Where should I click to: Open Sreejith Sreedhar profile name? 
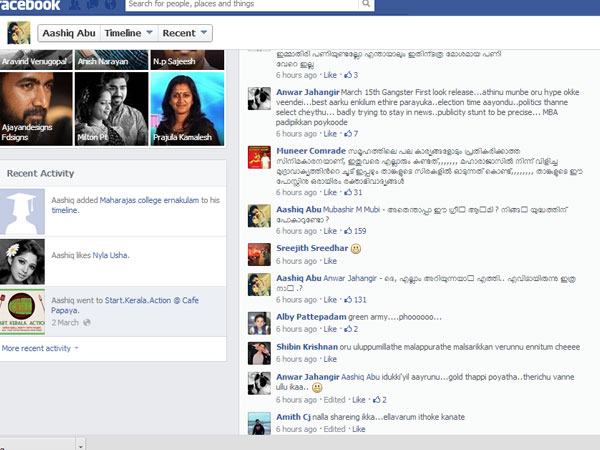tap(312, 248)
